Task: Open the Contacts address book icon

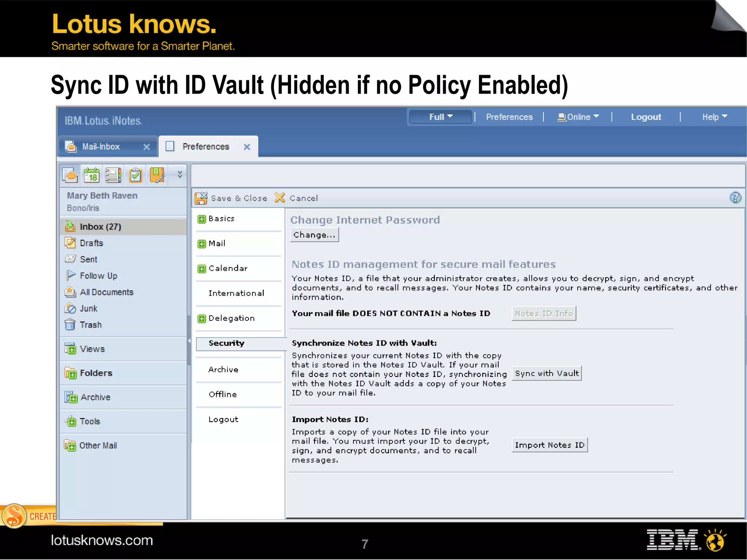Action: pyautogui.click(x=113, y=175)
